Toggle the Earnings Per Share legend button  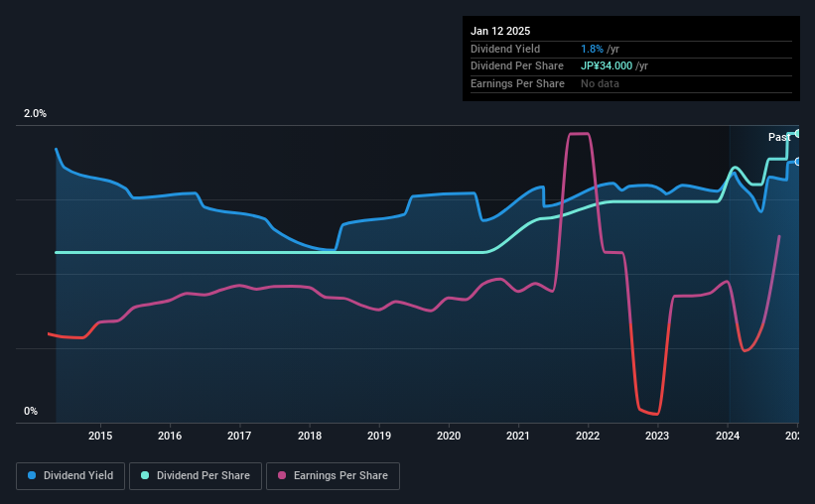333,476
